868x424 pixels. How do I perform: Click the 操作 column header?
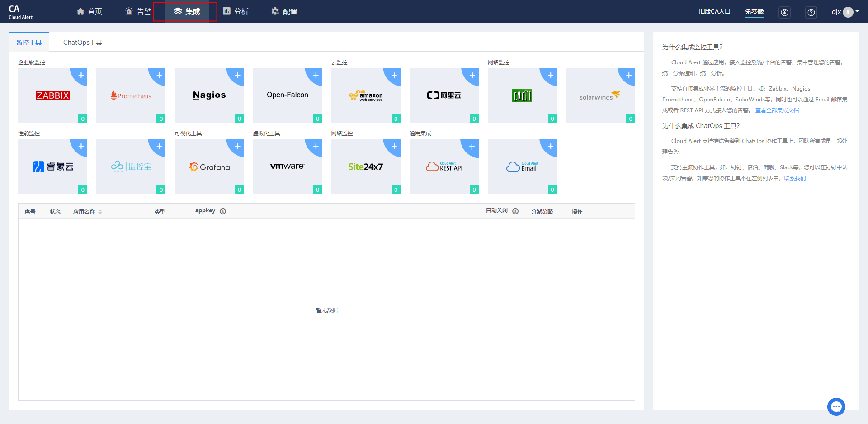[x=577, y=212]
